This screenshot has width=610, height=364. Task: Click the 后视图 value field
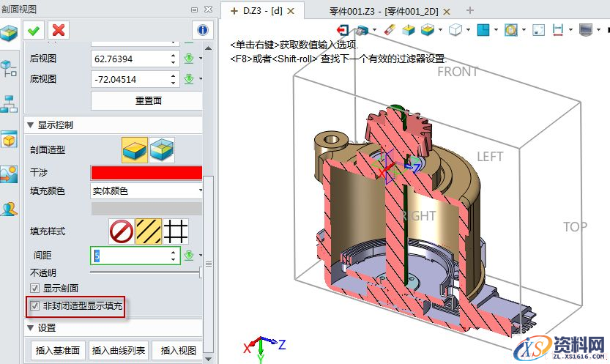tap(135, 59)
